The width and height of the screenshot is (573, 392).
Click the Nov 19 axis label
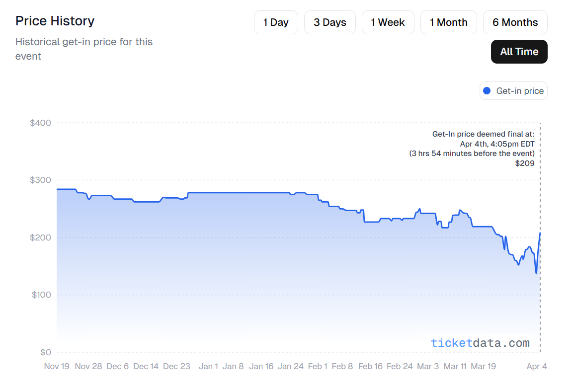57,366
